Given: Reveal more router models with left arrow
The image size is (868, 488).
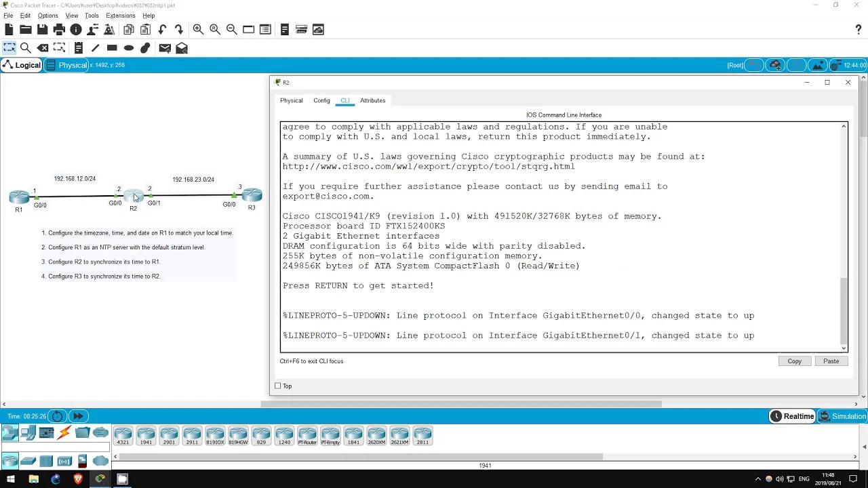Looking at the screenshot, I should (115, 457).
